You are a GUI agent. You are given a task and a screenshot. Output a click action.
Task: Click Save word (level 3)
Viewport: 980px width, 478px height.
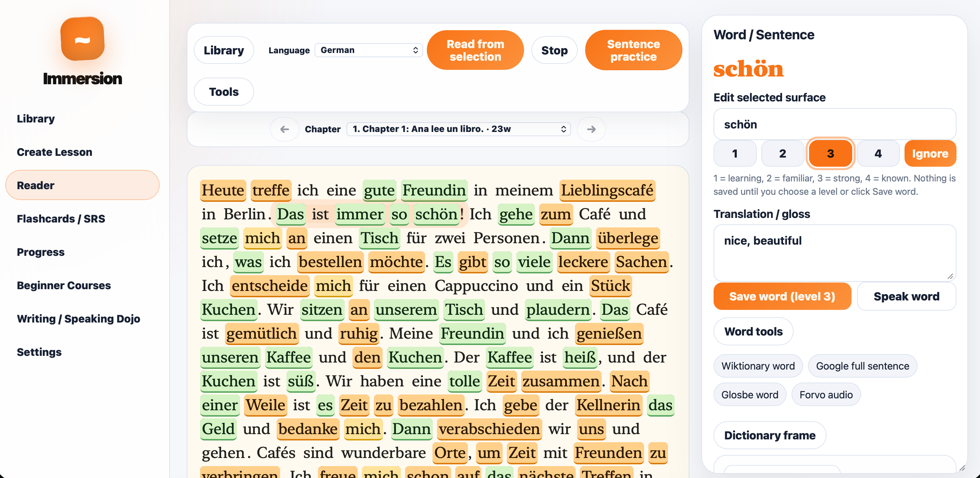pyautogui.click(x=782, y=296)
